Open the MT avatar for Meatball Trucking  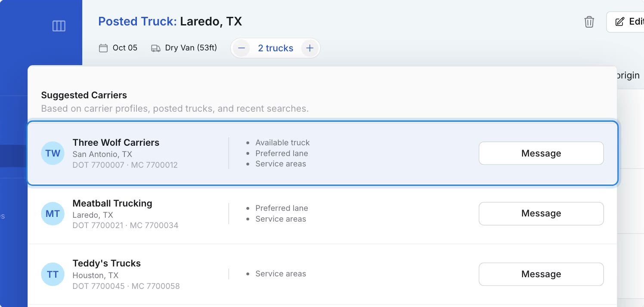pos(53,213)
